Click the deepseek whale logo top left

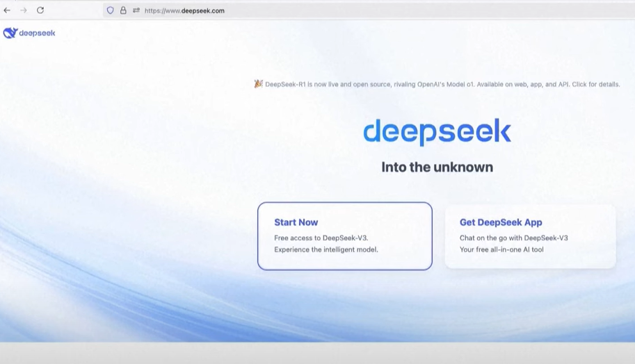[x=29, y=33]
